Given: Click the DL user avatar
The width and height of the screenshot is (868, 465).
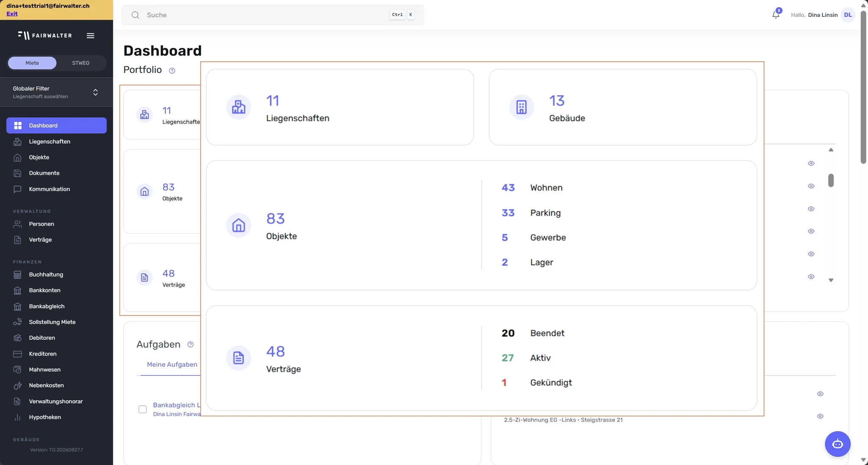Looking at the screenshot, I should pyautogui.click(x=848, y=15).
